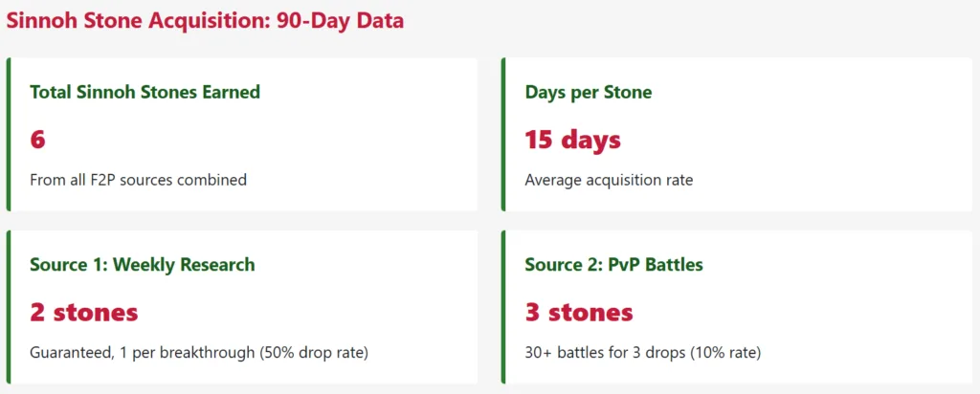Click the green left border of Total Stones card

pyautogui.click(x=9, y=134)
